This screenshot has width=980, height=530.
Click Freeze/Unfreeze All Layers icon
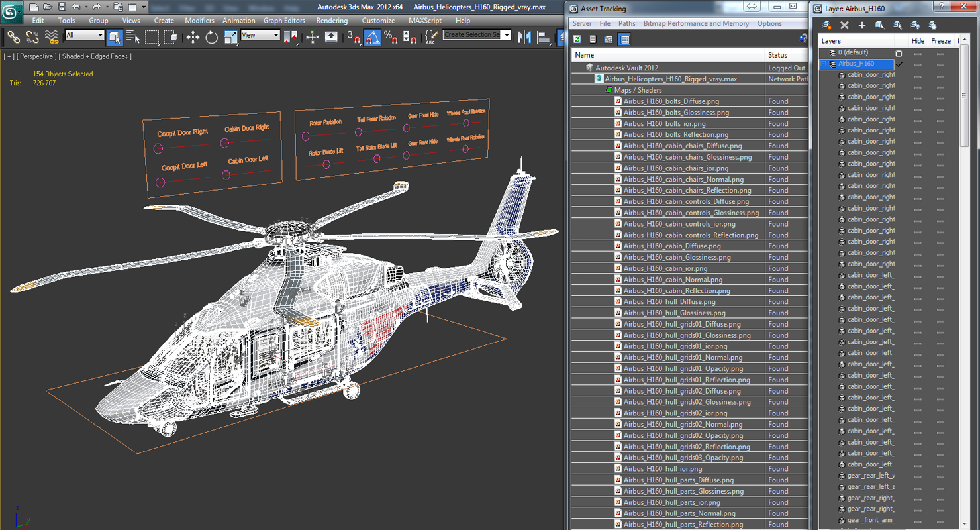pyautogui.click(x=932, y=25)
